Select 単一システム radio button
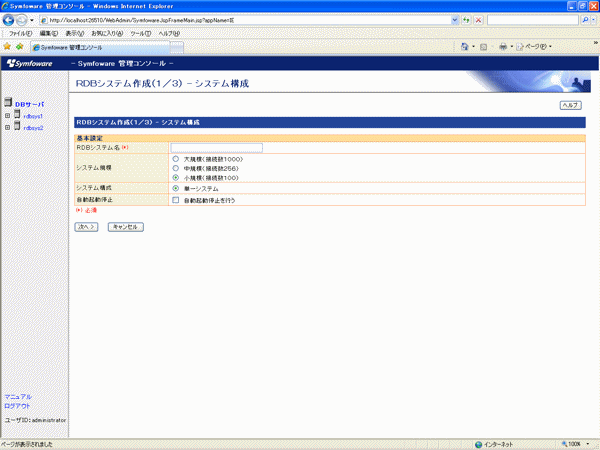The image size is (600, 450). (x=176, y=188)
